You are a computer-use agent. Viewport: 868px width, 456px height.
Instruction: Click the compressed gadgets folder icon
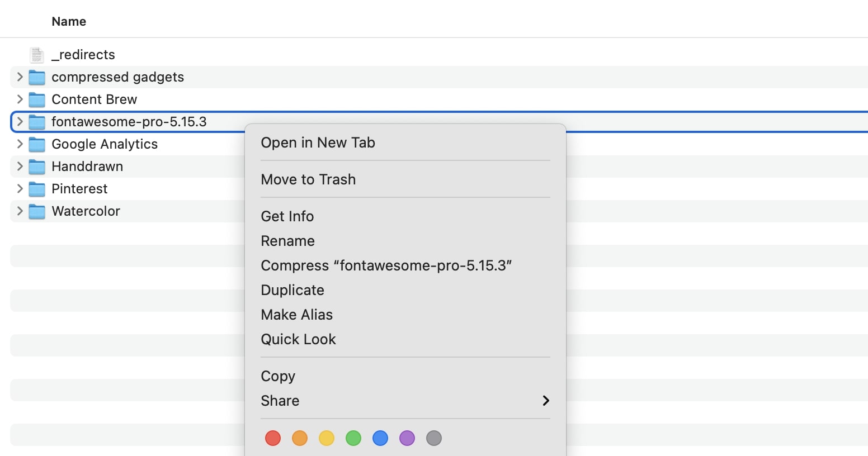tap(36, 77)
